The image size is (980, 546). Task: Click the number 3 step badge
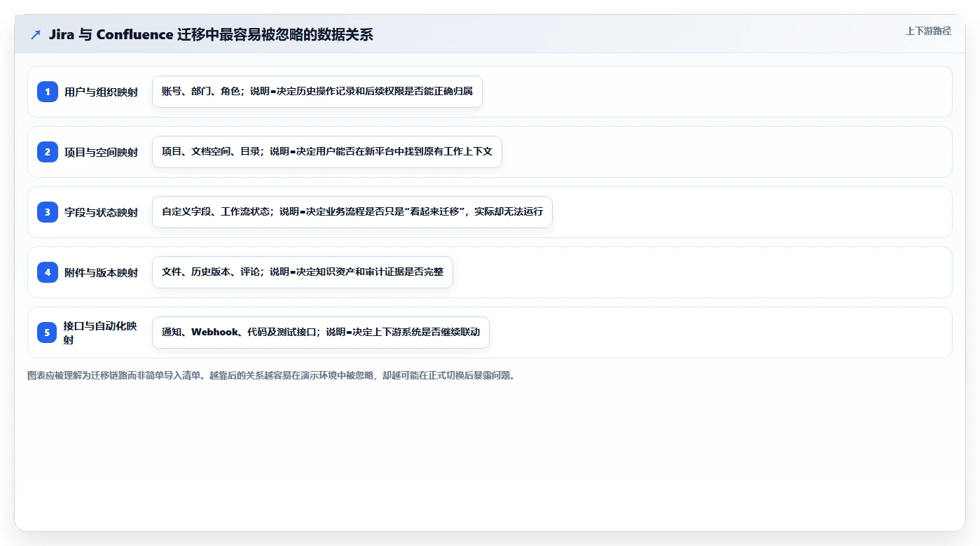tap(48, 212)
